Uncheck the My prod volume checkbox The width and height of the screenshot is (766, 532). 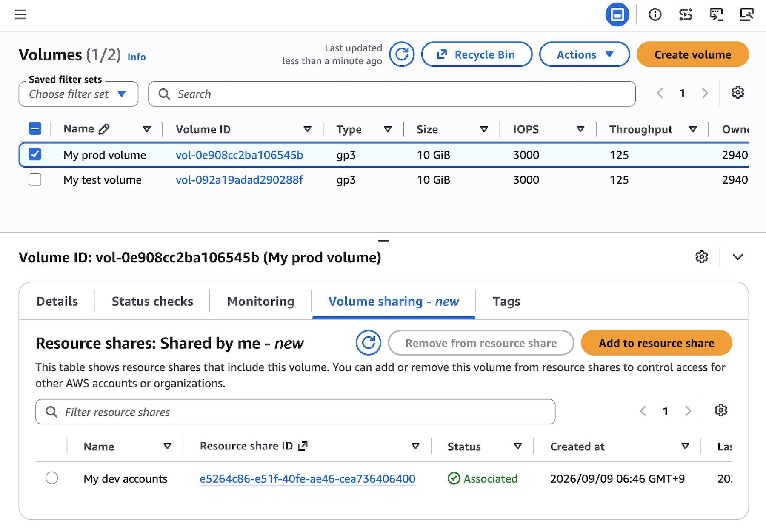(x=35, y=154)
